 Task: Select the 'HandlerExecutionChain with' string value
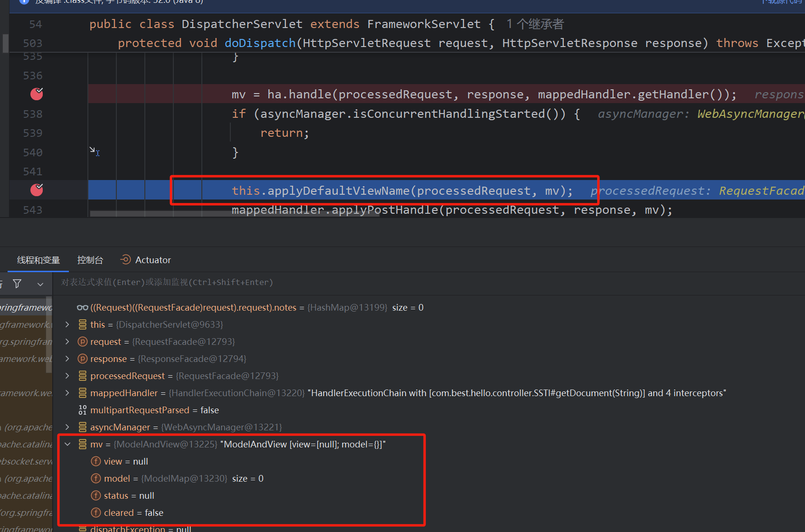pyautogui.click(x=517, y=393)
